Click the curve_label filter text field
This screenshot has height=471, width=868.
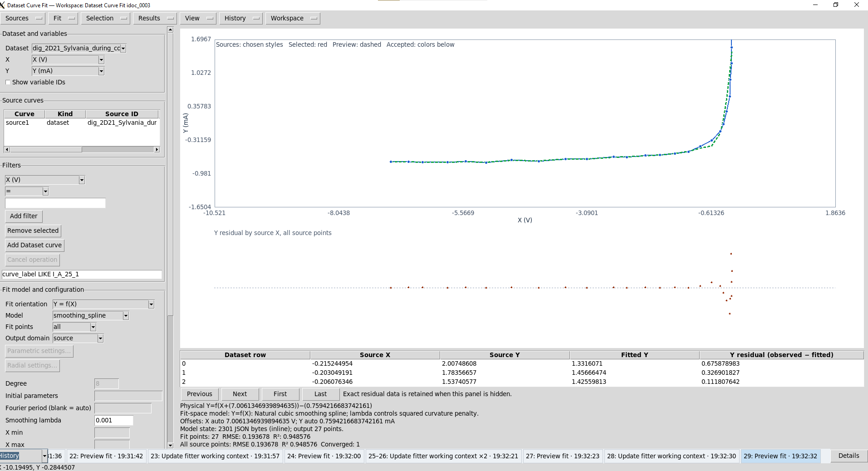82,274
